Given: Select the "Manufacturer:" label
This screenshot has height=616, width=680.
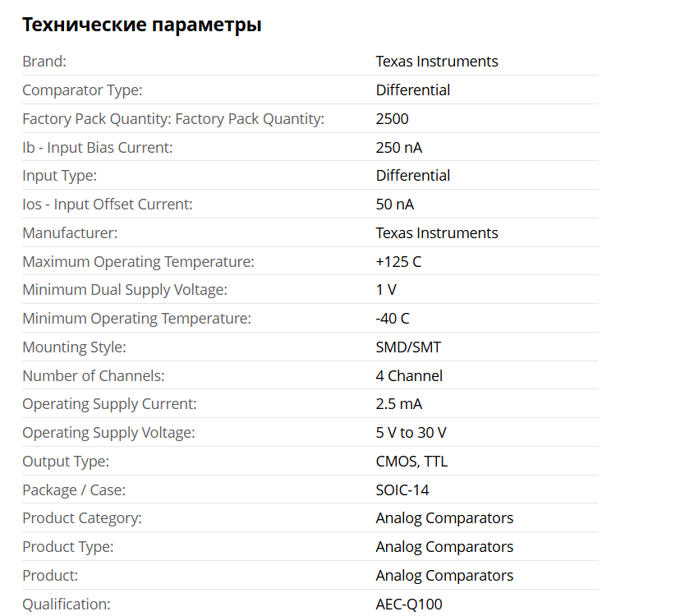Looking at the screenshot, I should pyautogui.click(x=70, y=233).
